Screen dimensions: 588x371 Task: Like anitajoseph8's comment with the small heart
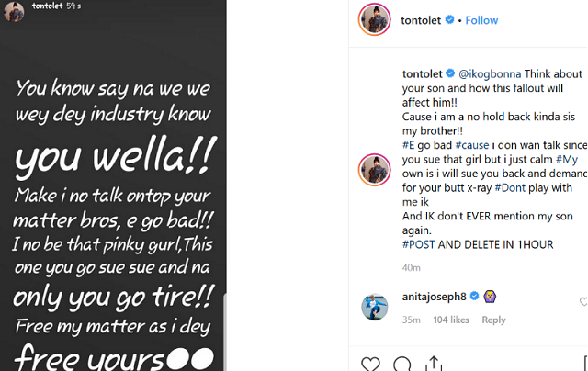(x=583, y=301)
